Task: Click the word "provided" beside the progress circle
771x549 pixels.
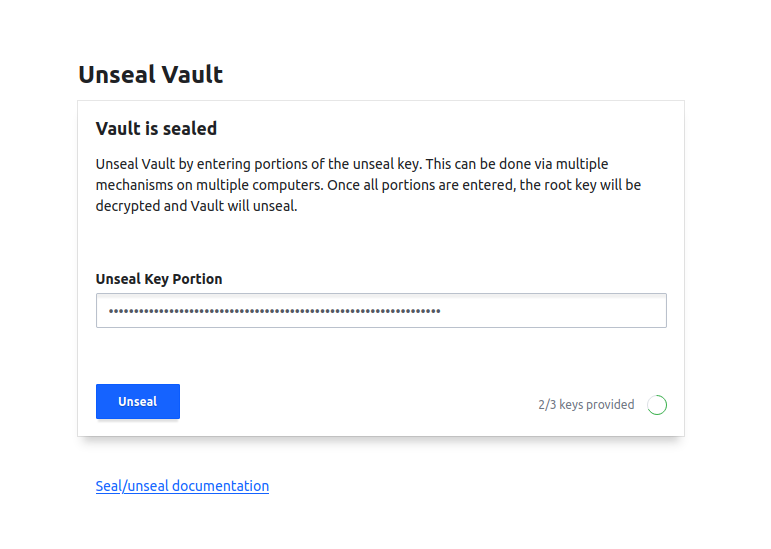Action: (x=610, y=405)
